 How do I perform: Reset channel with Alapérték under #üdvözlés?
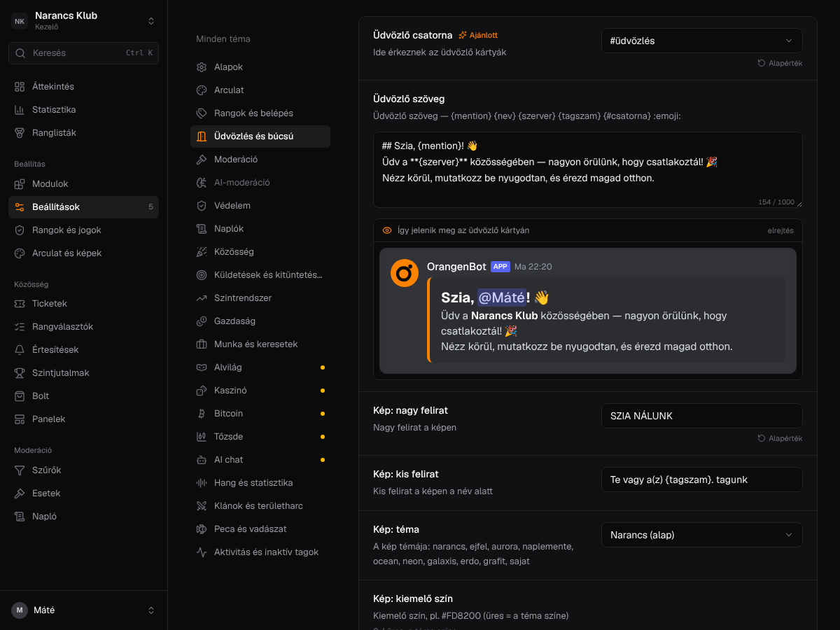point(780,63)
